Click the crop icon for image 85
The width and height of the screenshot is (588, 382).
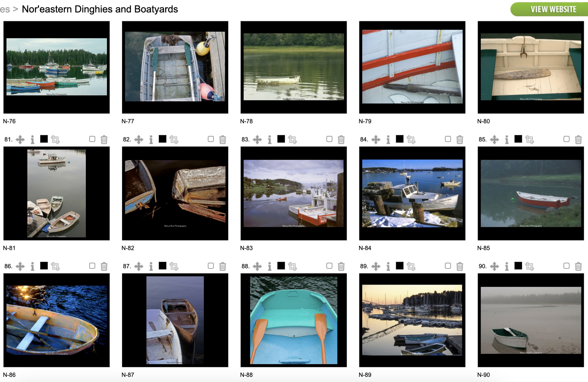[529, 139]
